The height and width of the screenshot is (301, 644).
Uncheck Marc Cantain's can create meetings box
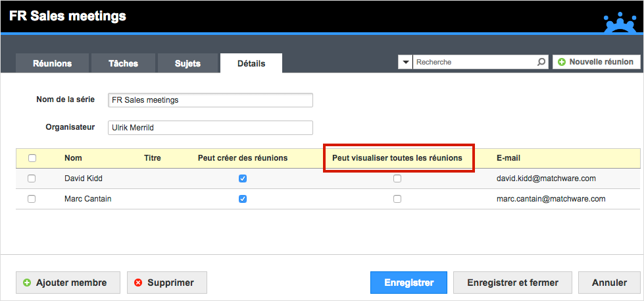click(243, 199)
